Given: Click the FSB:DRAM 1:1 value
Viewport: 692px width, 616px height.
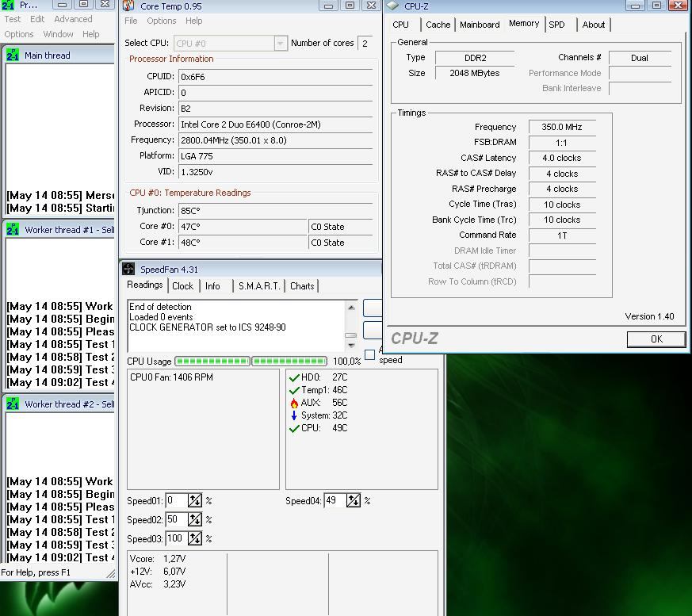Looking at the screenshot, I should tap(562, 143).
